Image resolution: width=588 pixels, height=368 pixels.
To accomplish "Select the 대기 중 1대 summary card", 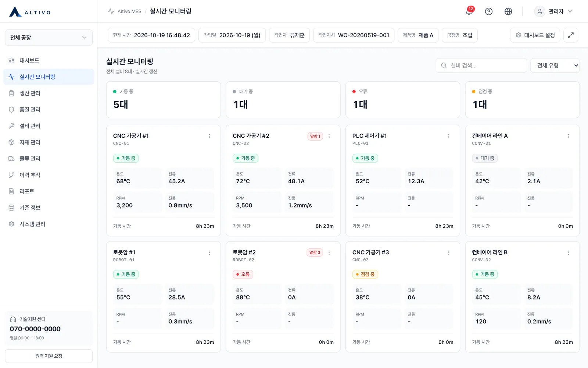I will pos(283,100).
